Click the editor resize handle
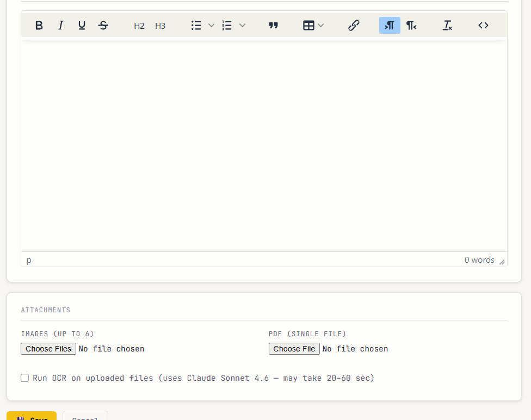 coord(502,262)
